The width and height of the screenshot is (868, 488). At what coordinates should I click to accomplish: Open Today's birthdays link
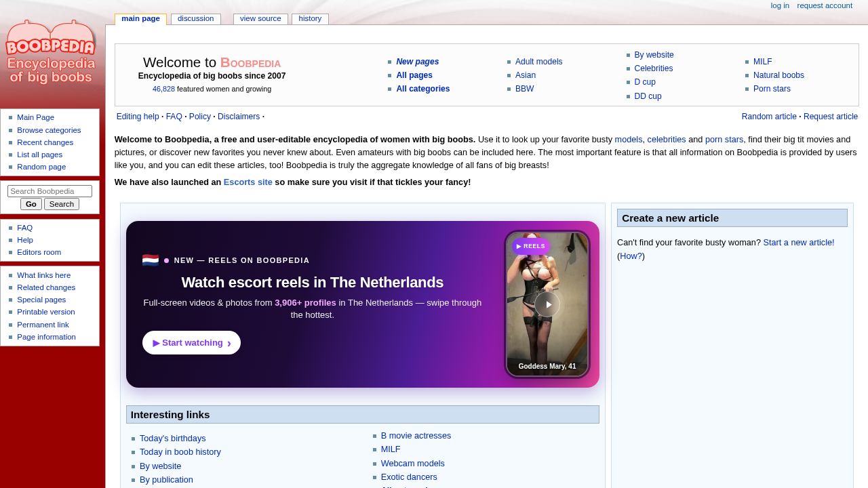pos(172,439)
